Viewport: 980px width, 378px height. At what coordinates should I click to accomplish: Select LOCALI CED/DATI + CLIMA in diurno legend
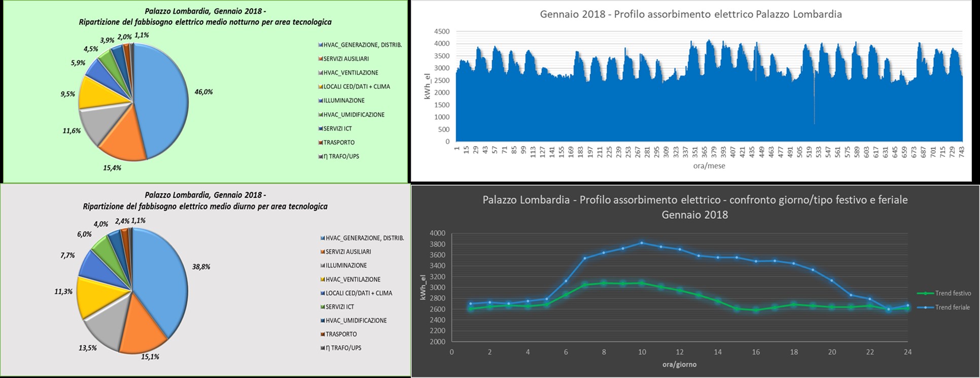click(x=357, y=293)
